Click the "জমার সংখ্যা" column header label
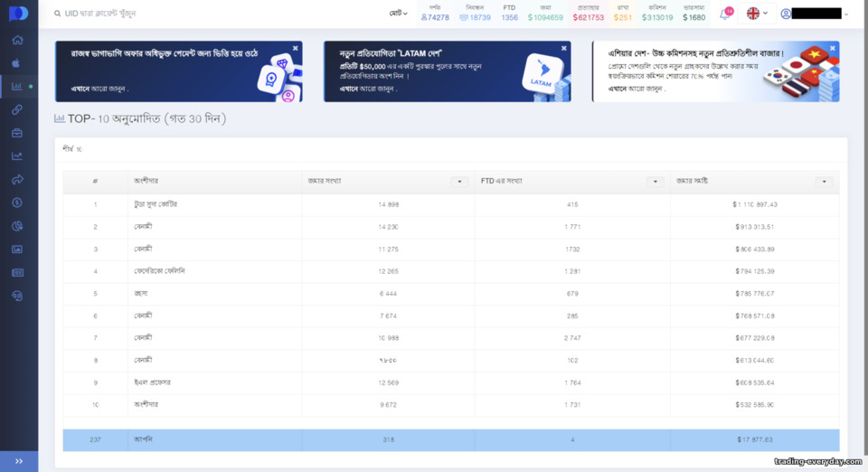 point(324,181)
